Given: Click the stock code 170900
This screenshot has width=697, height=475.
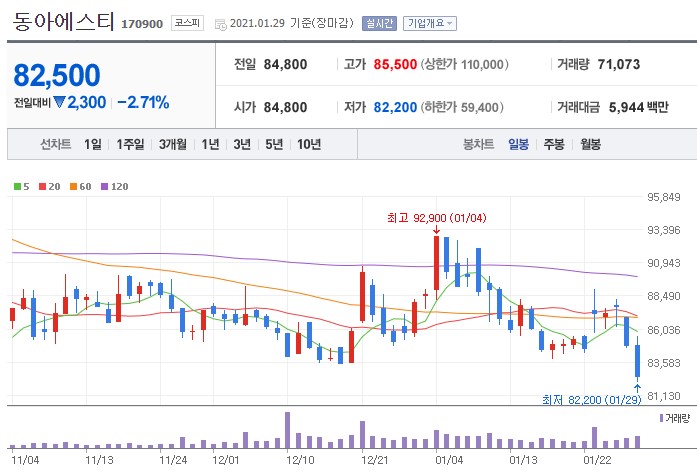Looking at the screenshot, I should [142, 24].
